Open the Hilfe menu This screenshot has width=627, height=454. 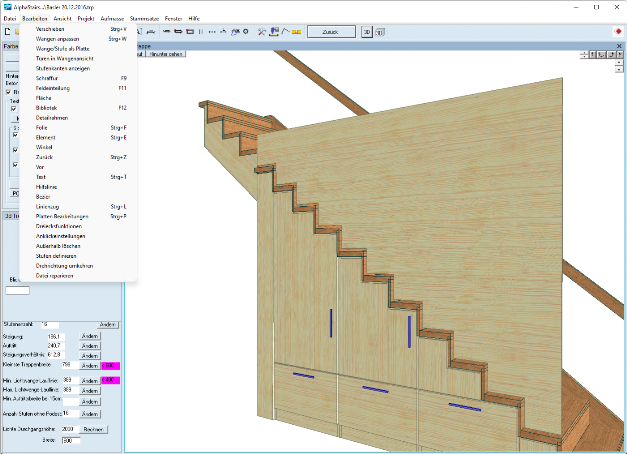[194, 18]
